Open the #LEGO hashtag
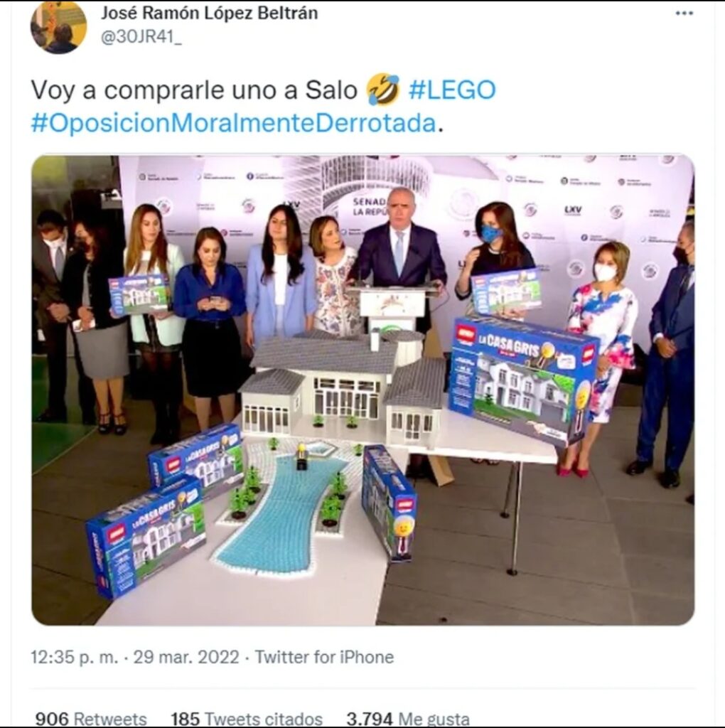Screen dimensions: 725x728 [452, 90]
